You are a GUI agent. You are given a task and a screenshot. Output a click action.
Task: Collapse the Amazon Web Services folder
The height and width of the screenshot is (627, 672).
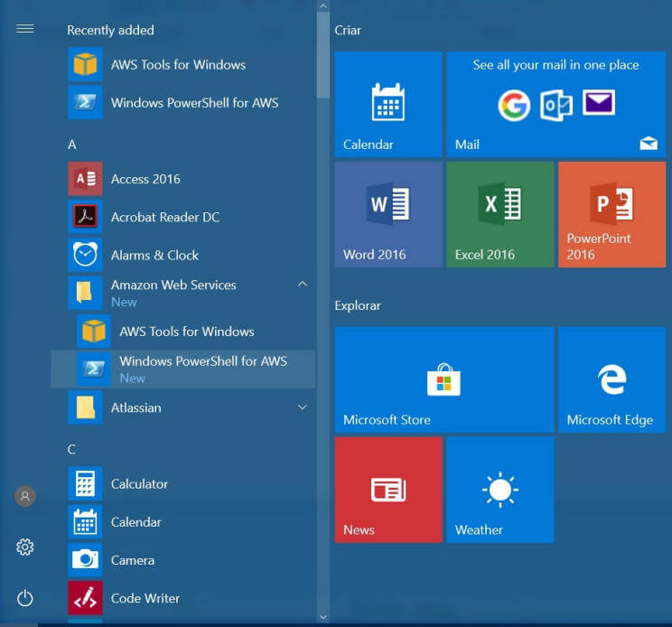point(303,285)
